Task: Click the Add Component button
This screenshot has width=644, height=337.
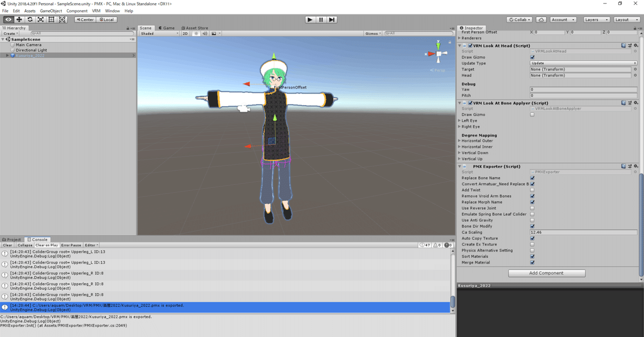Action: 546,273
